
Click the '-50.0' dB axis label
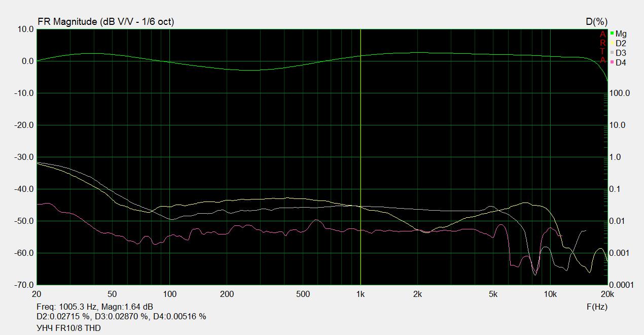23,221
